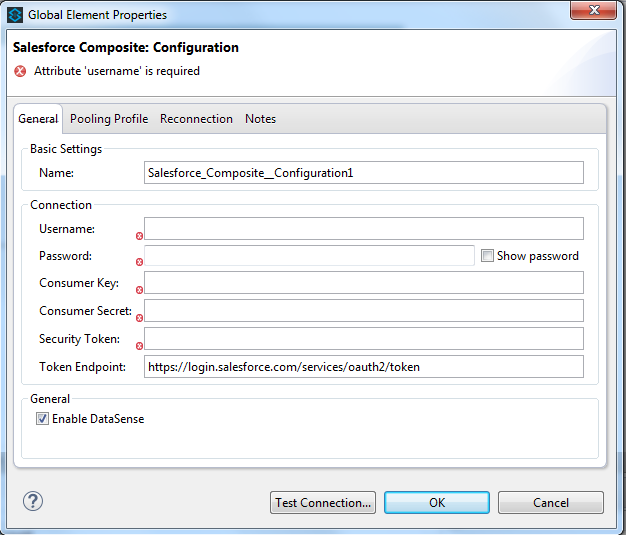Image resolution: width=626 pixels, height=535 pixels.
Task: Click the error marker next to Password field
Action: [139, 262]
